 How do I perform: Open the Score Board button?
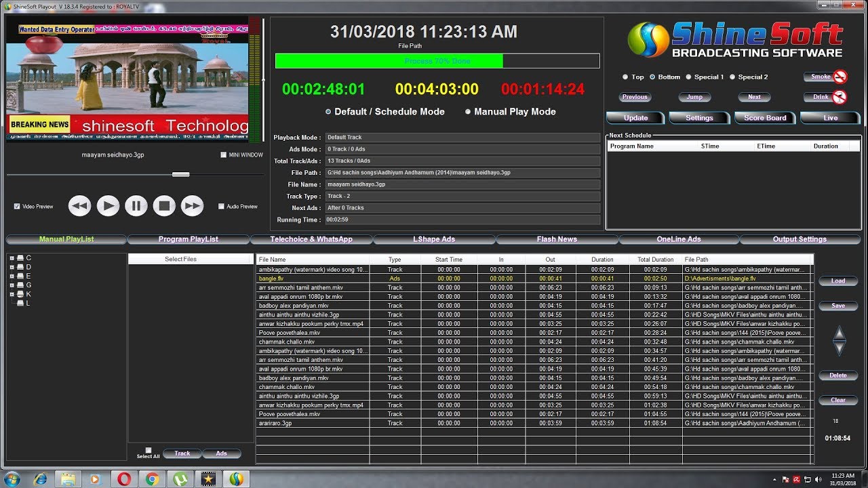click(765, 118)
